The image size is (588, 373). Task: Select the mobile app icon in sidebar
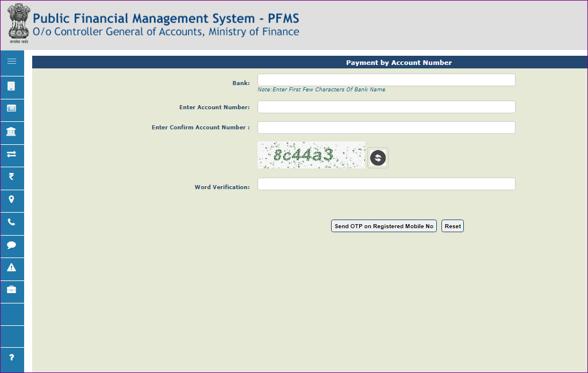pos(12,87)
